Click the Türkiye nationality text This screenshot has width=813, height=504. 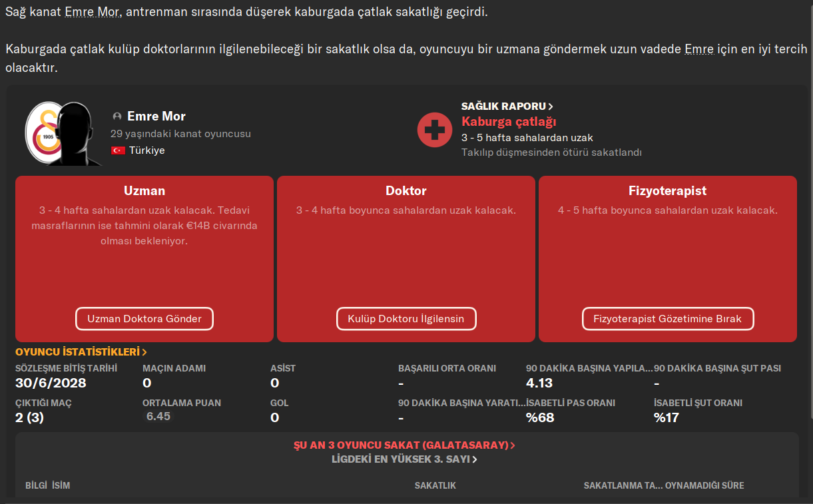[147, 150]
